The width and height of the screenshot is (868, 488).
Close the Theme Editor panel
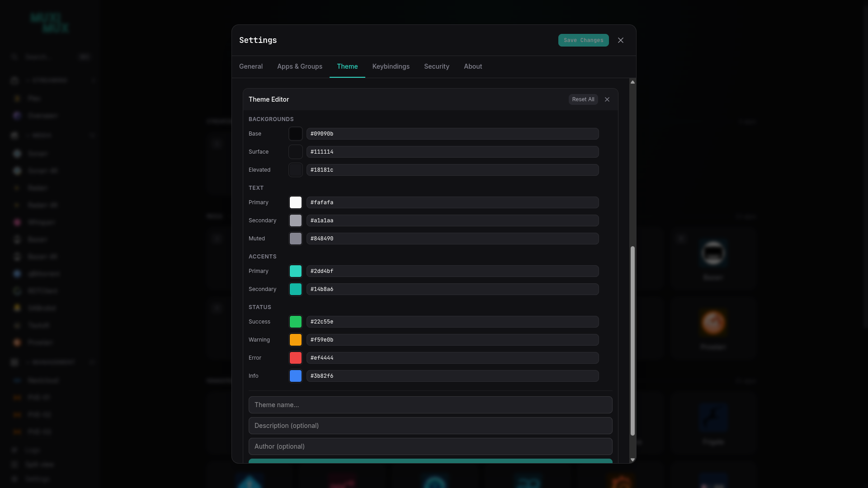pyautogui.click(x=607, y=99)
